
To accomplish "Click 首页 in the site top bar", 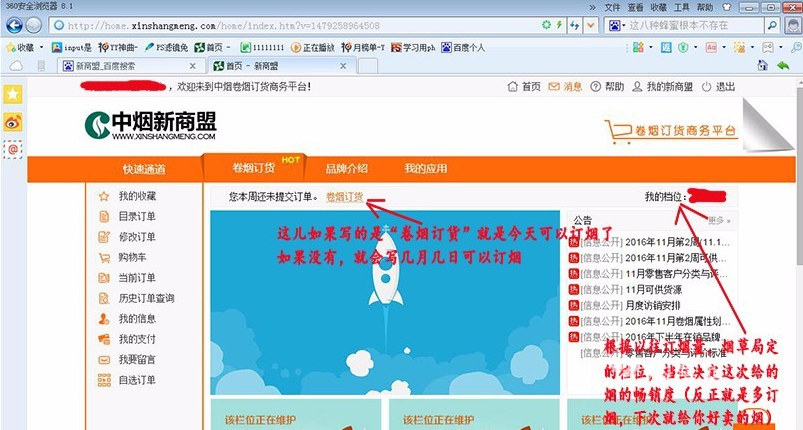I will 524,87.
